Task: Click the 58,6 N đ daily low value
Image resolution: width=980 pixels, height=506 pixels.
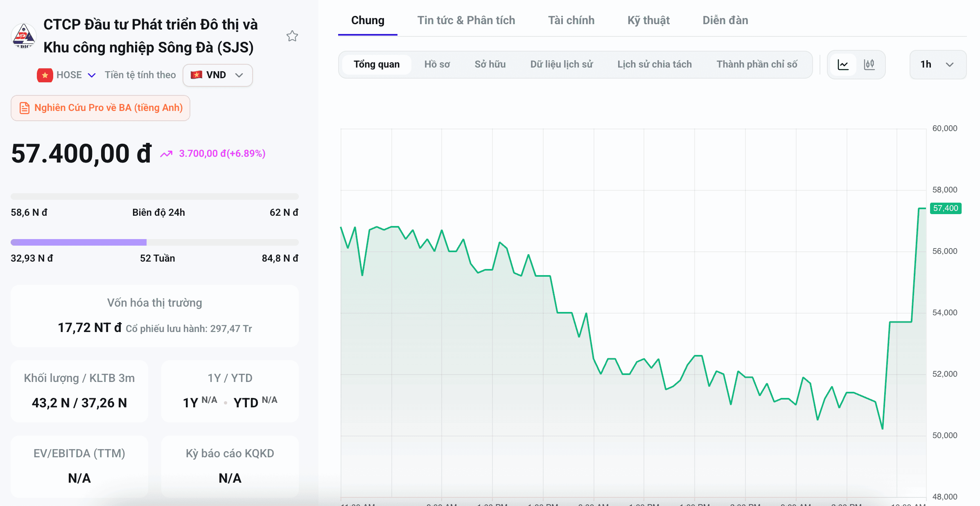Action: coord(29,212)
